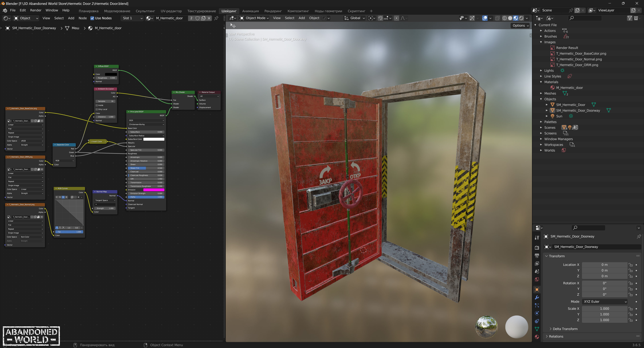The width and height of the screenshot is (644, 348).
Task: Switch to the Моделирование workspace tab
Action: pos(117,11)
